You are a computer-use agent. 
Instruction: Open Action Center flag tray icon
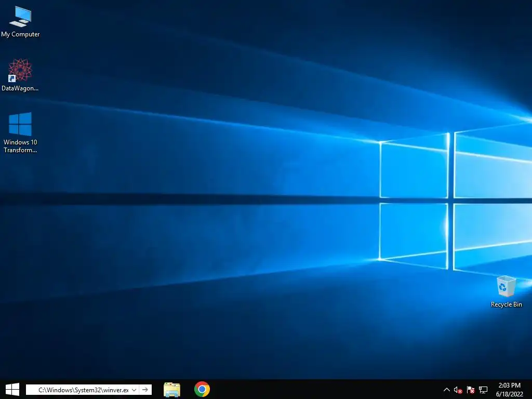coord(471,390)
